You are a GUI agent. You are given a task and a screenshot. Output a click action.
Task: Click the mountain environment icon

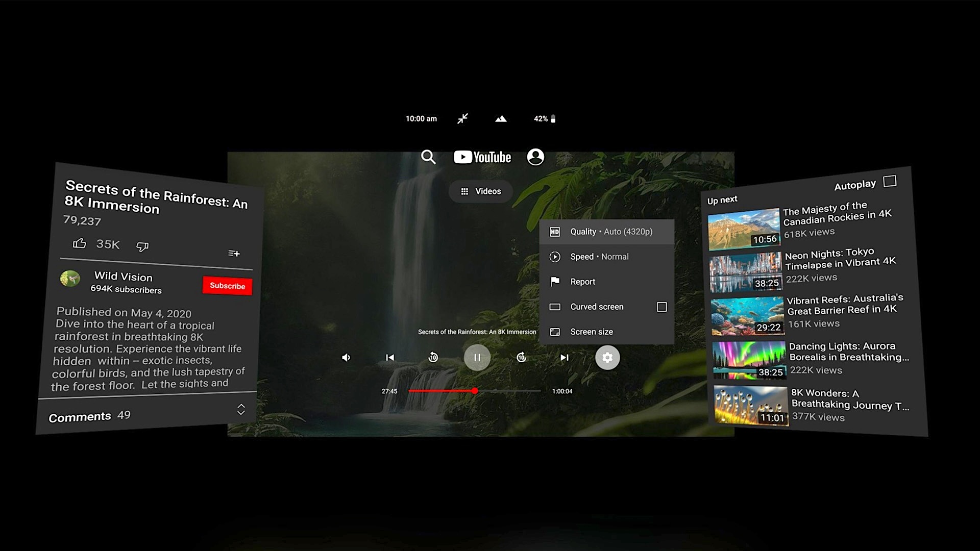(x=501, y=119)
